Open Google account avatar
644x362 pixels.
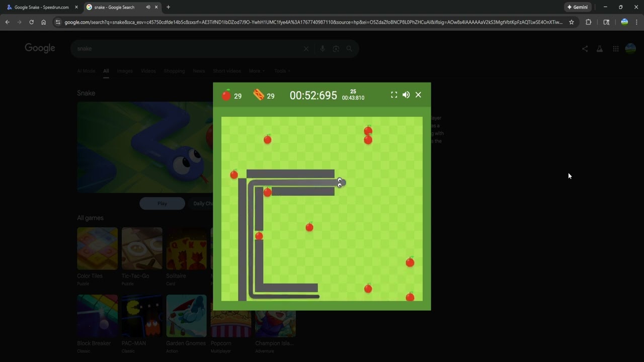point(630,49)
